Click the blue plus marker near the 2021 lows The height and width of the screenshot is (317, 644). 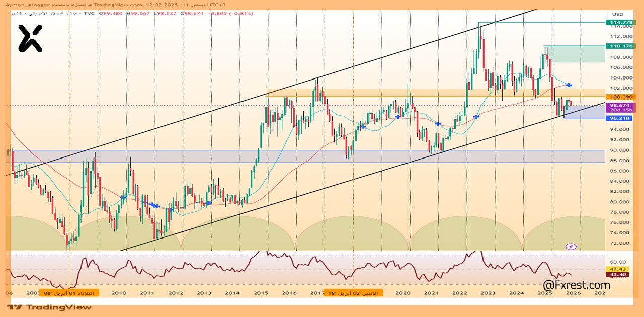point(438,123)
